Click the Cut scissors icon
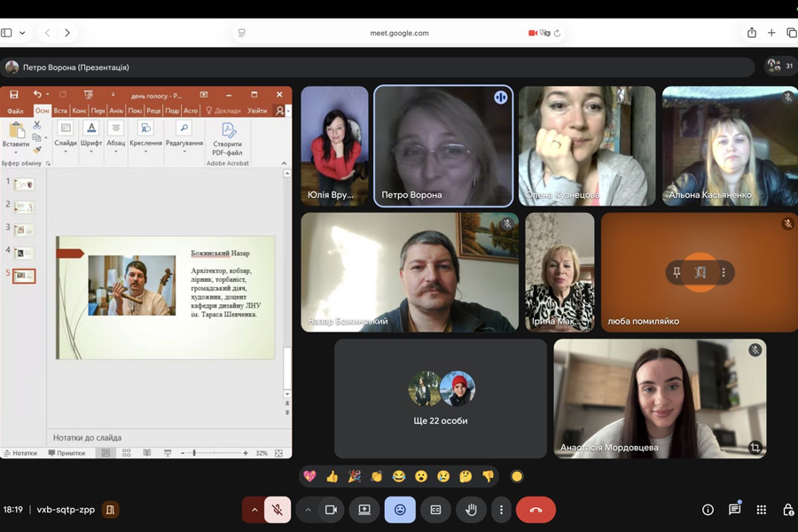Screen dimensions: 798x532 click(36, 125)
